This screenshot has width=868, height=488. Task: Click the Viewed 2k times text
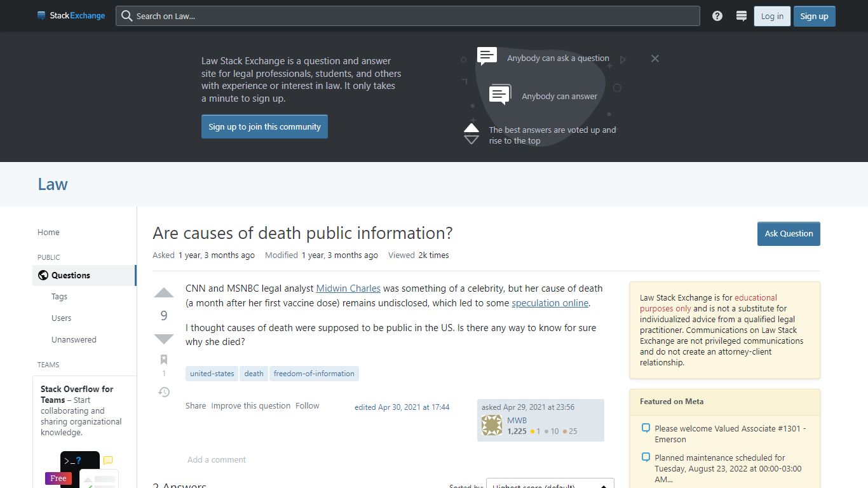419,255
